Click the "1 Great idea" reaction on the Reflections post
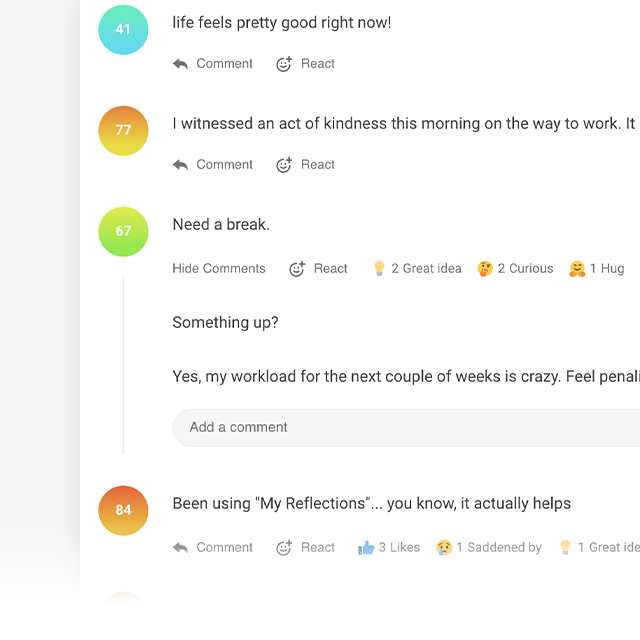Viewport: 640px width, 640px height. pyautogui.click(x=599, y=547)
